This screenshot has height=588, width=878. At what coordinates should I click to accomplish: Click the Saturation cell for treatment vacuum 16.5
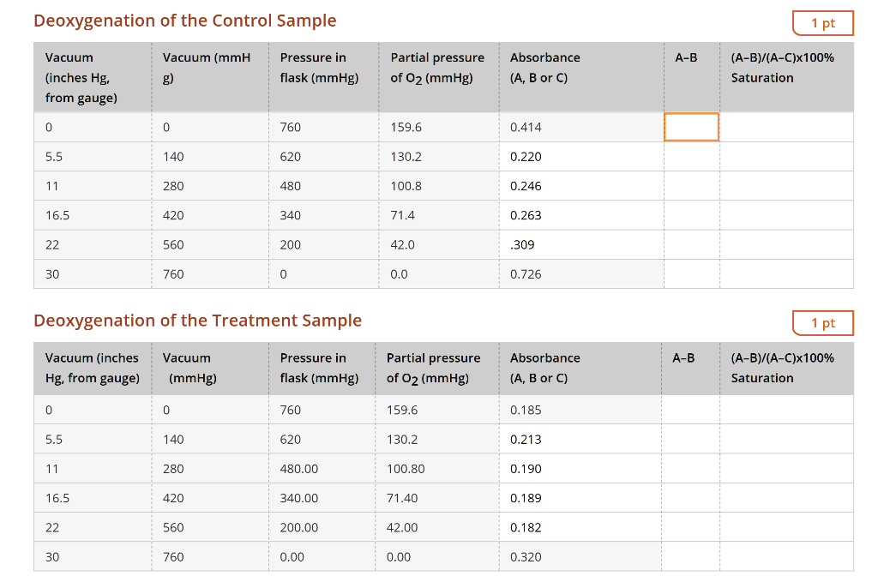(x=786, y=498)
